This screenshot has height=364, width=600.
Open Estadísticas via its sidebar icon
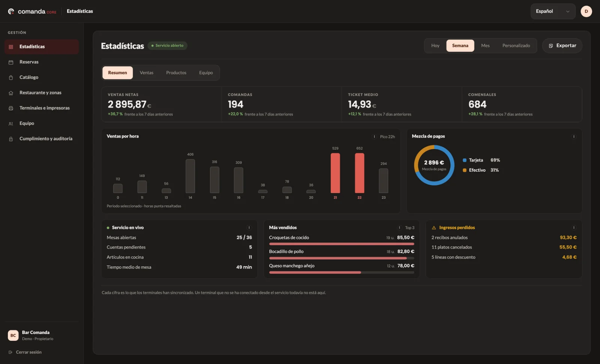[11, 47]
